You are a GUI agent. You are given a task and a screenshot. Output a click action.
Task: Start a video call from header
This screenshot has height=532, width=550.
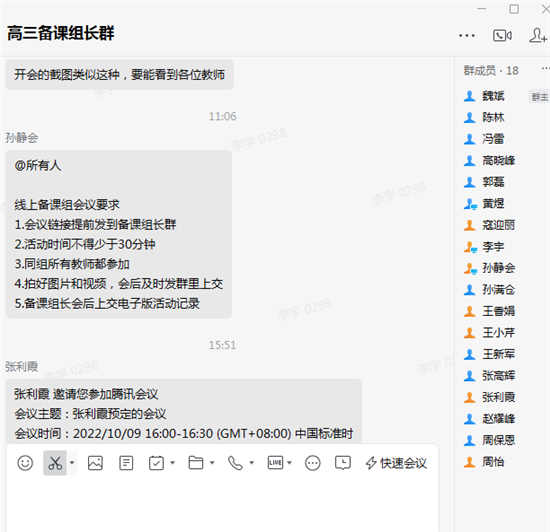pos(502,35)
